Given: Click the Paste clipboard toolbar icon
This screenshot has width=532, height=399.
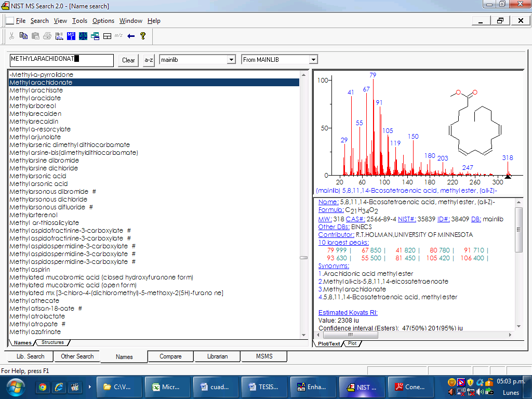Looking at the screenshot, I should click(x=35, y=36).
